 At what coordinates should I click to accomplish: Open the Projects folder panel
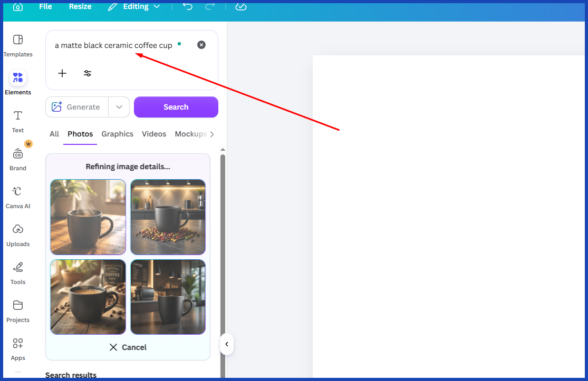click(x=18, y=311)
